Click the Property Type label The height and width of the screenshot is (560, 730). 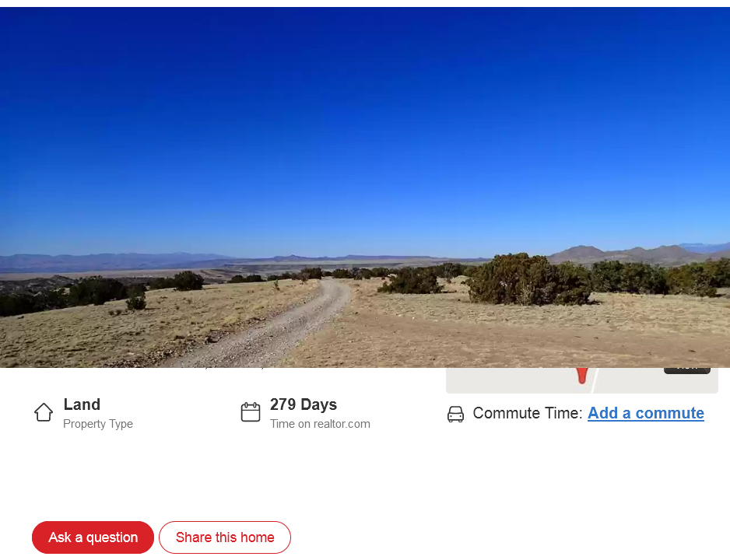click(98, 424)
